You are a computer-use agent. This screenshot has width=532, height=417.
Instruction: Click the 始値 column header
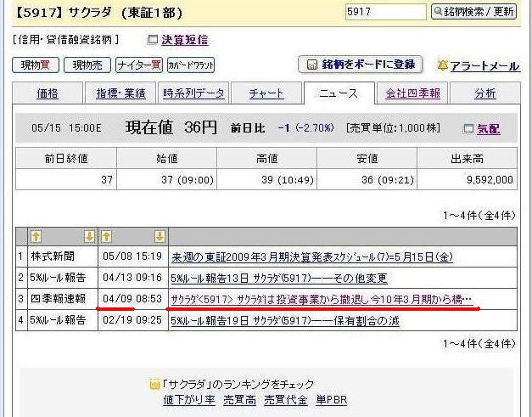click(166, 158)
